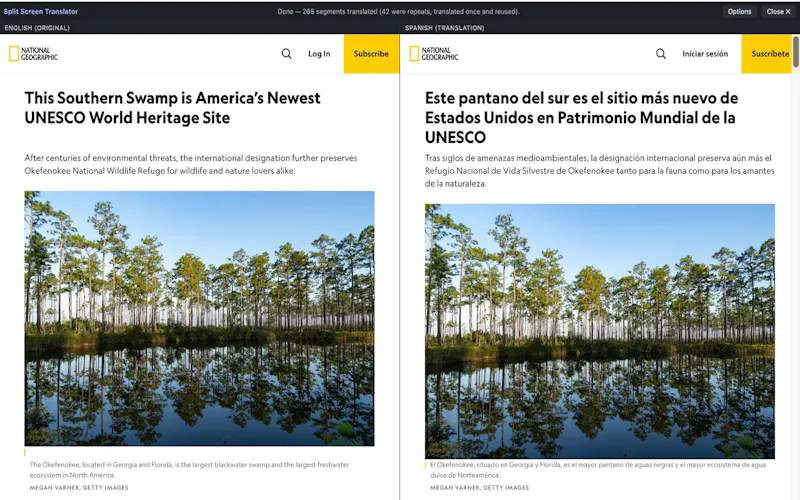Click the yellow Suscríbete button
The image size is (800, 500).
pos(766,54)
